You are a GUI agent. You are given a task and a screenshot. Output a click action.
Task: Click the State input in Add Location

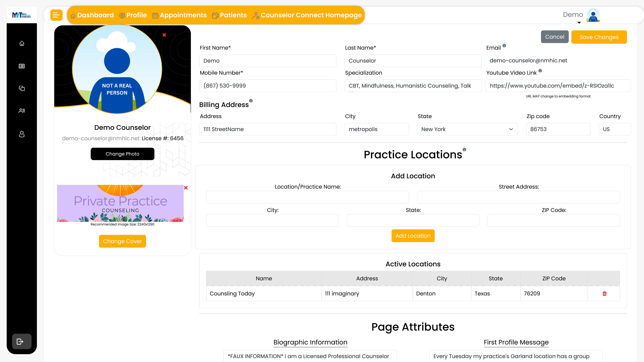click(x=413, y=220)
